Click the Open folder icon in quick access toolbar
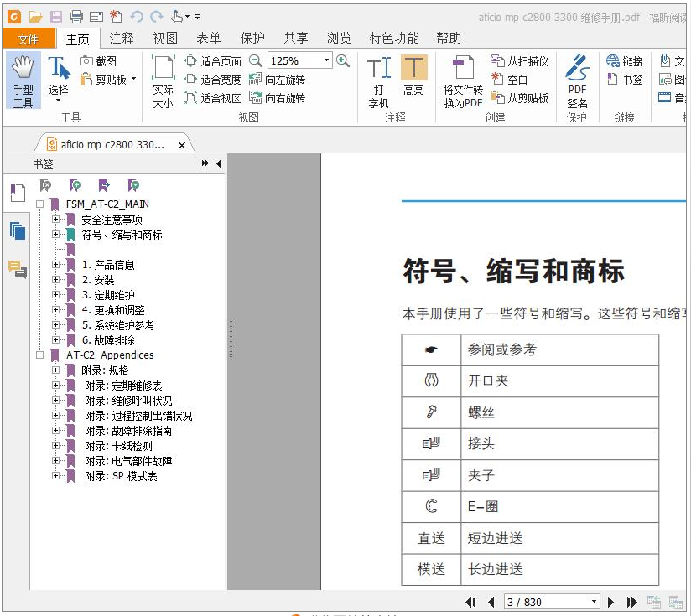The image size is (691, 616). (36, 17)
